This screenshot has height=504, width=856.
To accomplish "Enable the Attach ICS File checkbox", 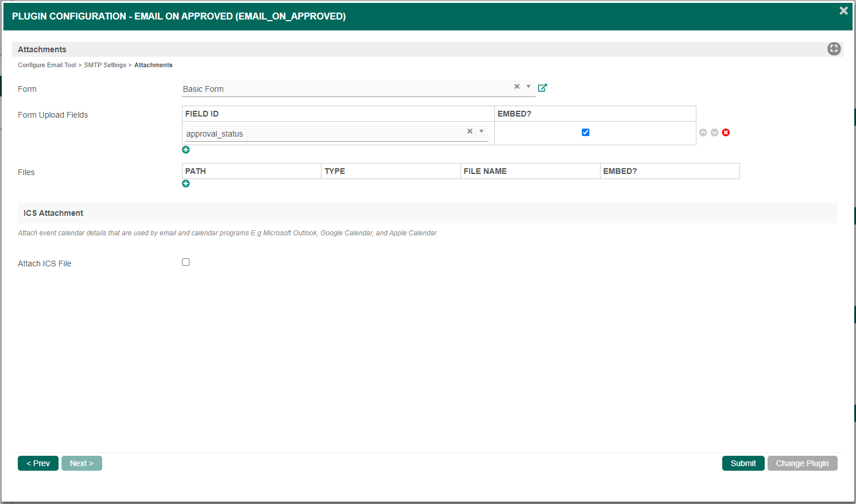I will (185, 262).
